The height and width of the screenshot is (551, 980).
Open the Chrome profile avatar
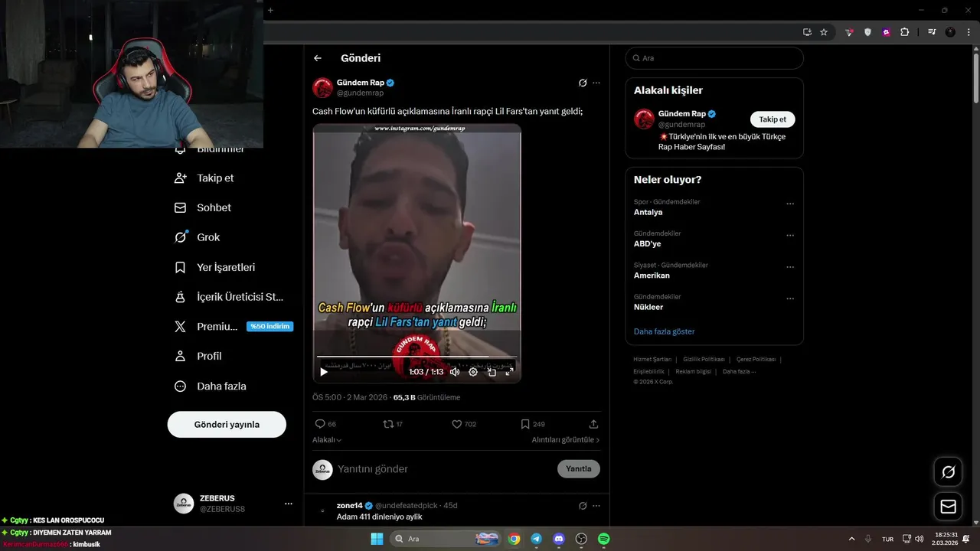(x=950, y=32)
